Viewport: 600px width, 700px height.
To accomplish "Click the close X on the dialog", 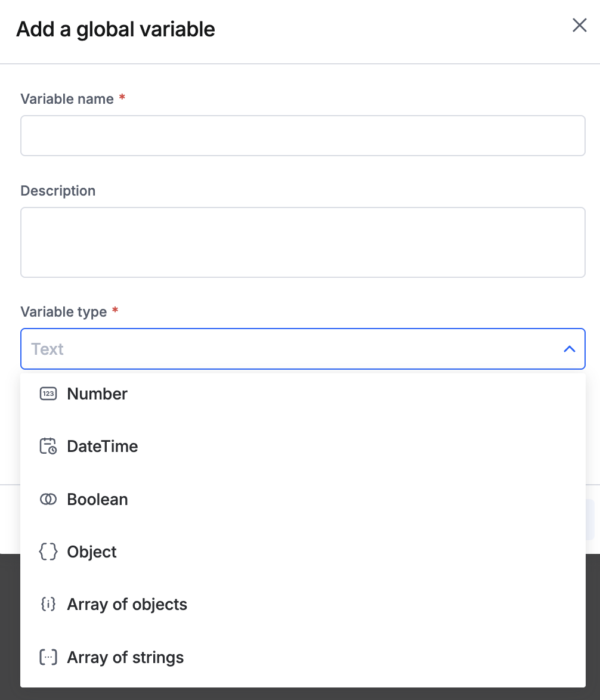I will [x=579, y=26].
